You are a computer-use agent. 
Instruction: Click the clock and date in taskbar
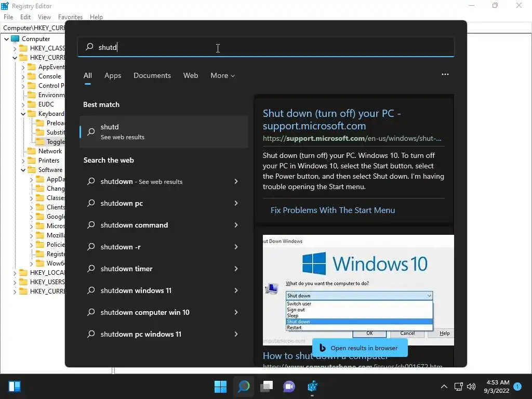point(497,387)
